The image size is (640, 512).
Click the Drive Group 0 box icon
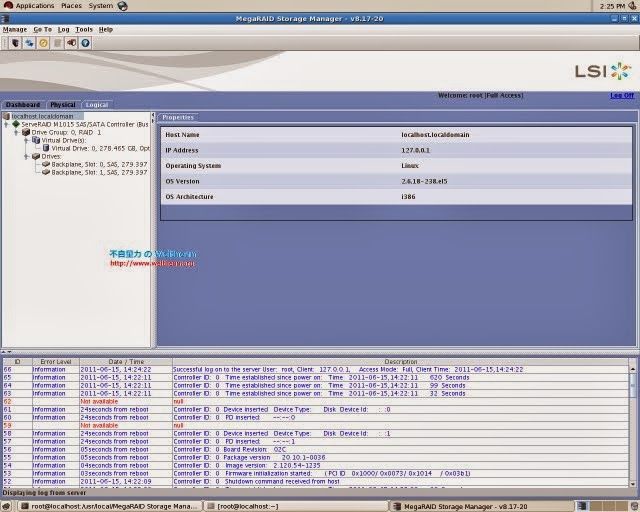[x=26, y=132]
